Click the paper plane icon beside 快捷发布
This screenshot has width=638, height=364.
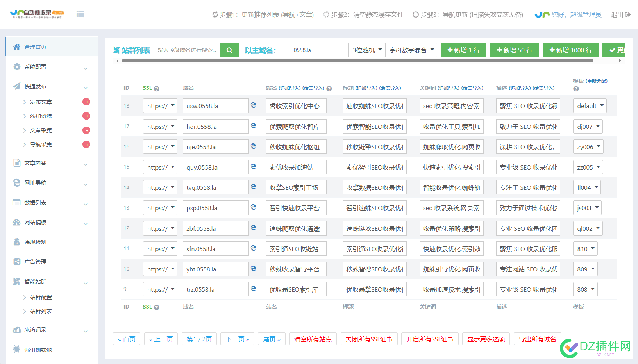click(16, 86)
